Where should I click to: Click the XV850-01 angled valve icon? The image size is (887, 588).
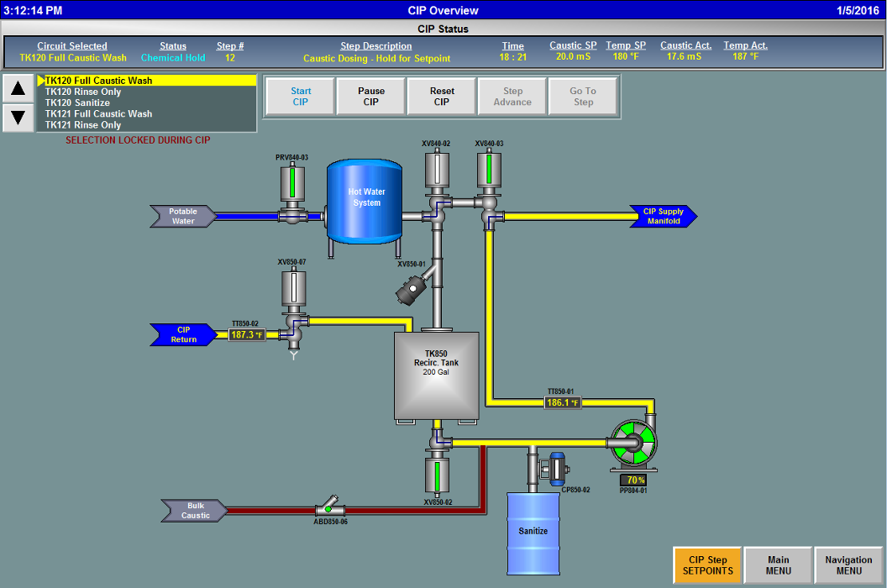pos(412,289)
